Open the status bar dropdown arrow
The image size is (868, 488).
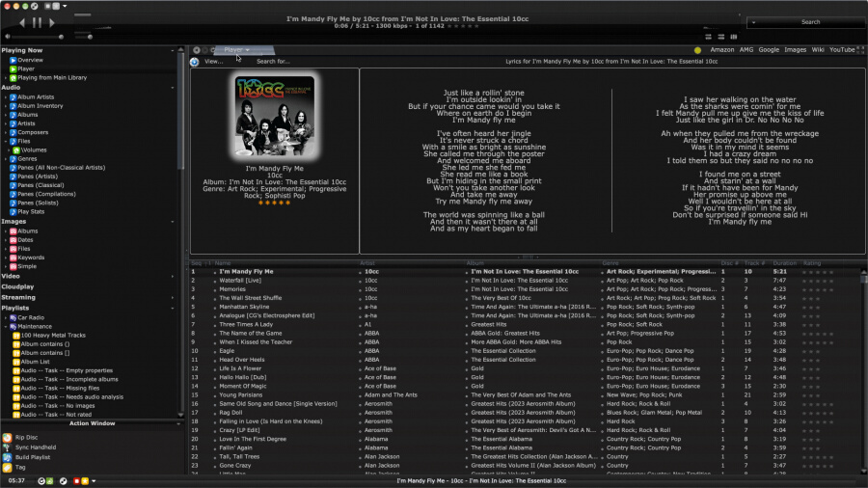94,481
